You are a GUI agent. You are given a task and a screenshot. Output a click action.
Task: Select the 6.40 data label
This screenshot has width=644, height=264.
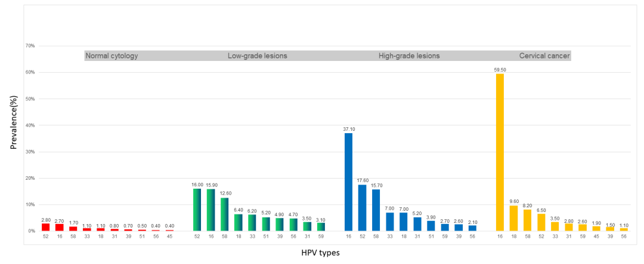[238, 210]
